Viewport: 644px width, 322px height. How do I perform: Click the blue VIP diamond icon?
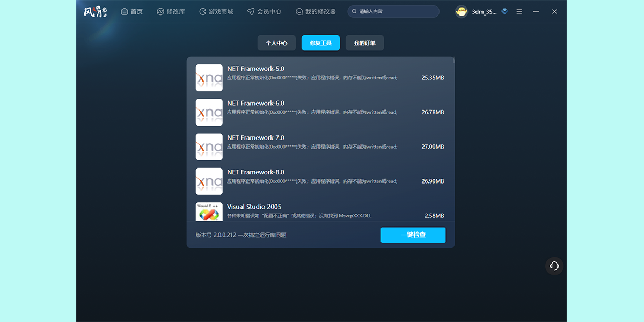(504, 11)
